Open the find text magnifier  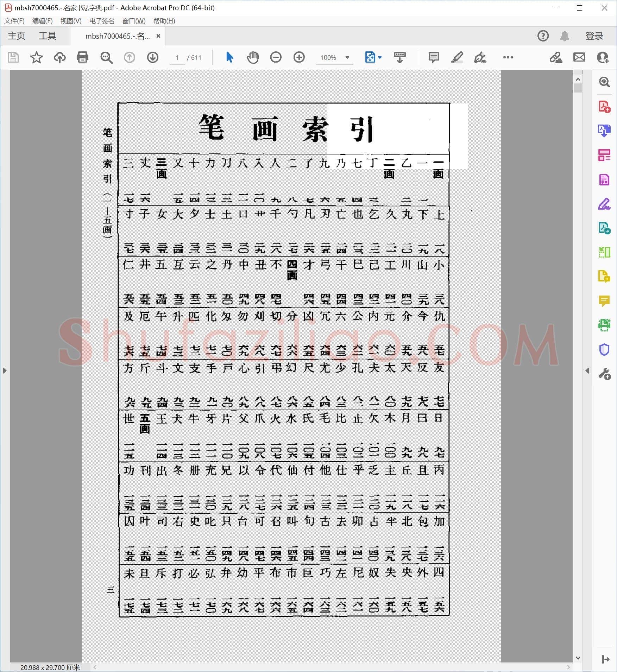point(106,57)
